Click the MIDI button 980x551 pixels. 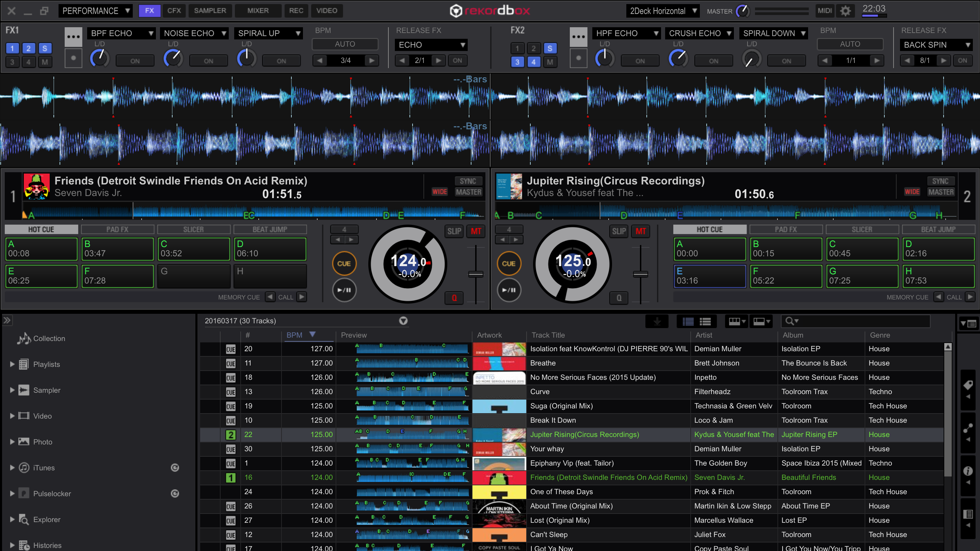tap(824, 11)
